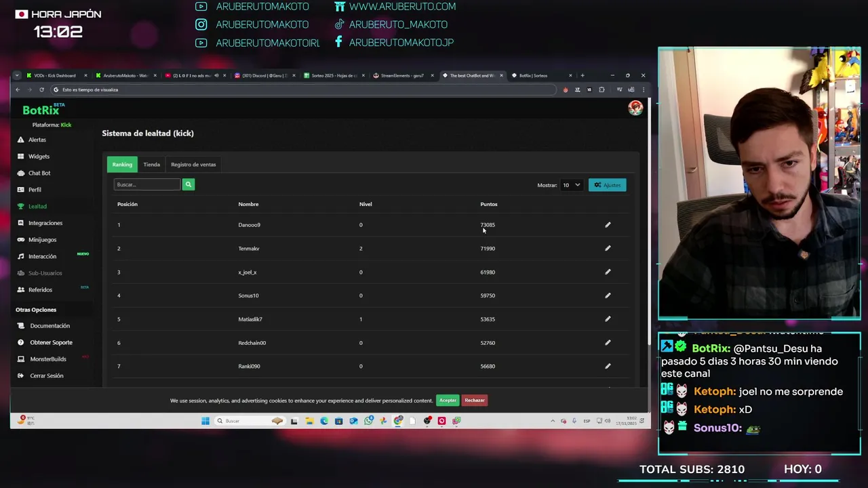This screenshot has width=868, height=488.
Task: Edit points for x_joel_x
Action: click(608, 272)
